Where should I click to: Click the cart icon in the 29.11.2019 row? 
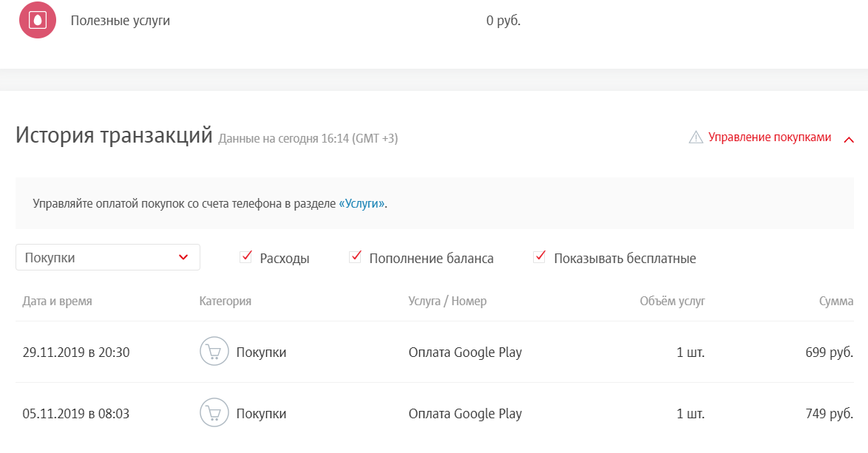[x=214, y=352]
